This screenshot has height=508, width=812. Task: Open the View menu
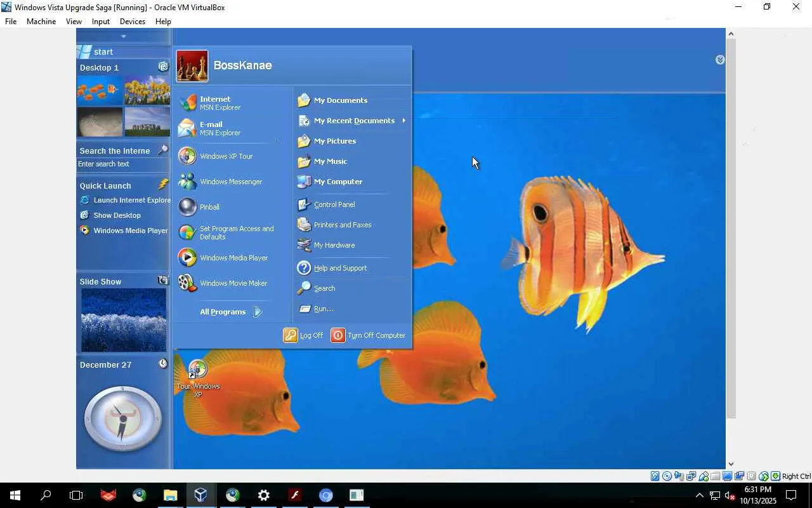[x=74, y=21]
